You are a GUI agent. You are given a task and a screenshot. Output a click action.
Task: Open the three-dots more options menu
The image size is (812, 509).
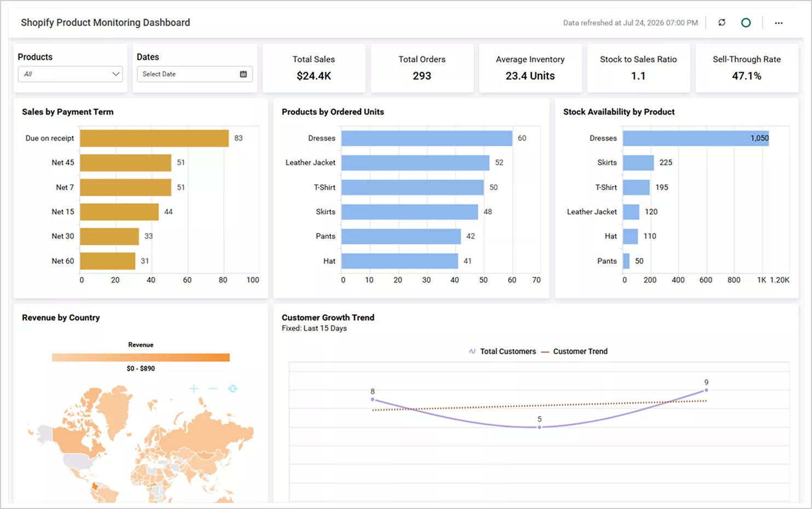(779, 23)
